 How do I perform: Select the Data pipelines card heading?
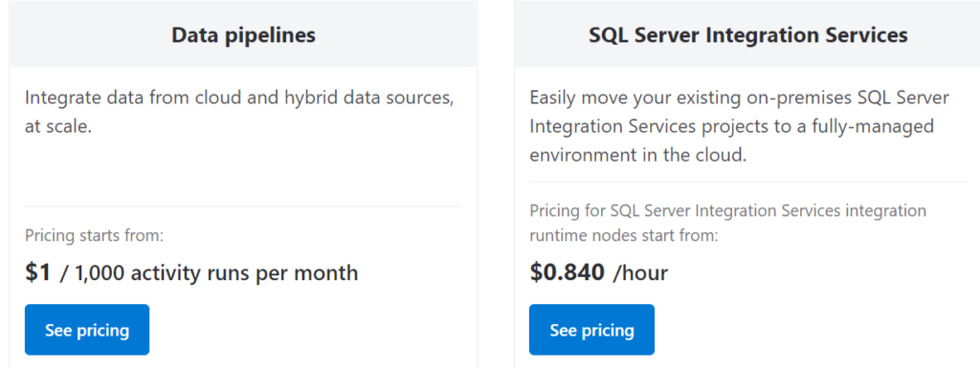tap(244, 35)
